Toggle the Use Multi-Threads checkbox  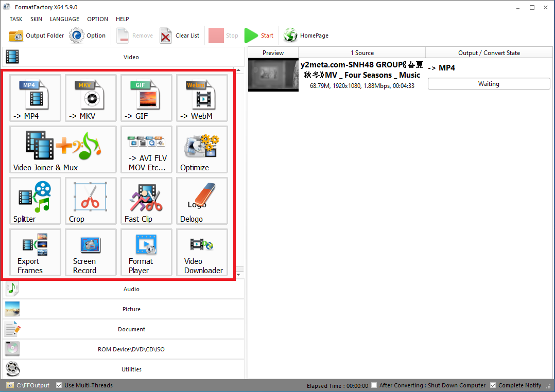[x=59, y=385]
